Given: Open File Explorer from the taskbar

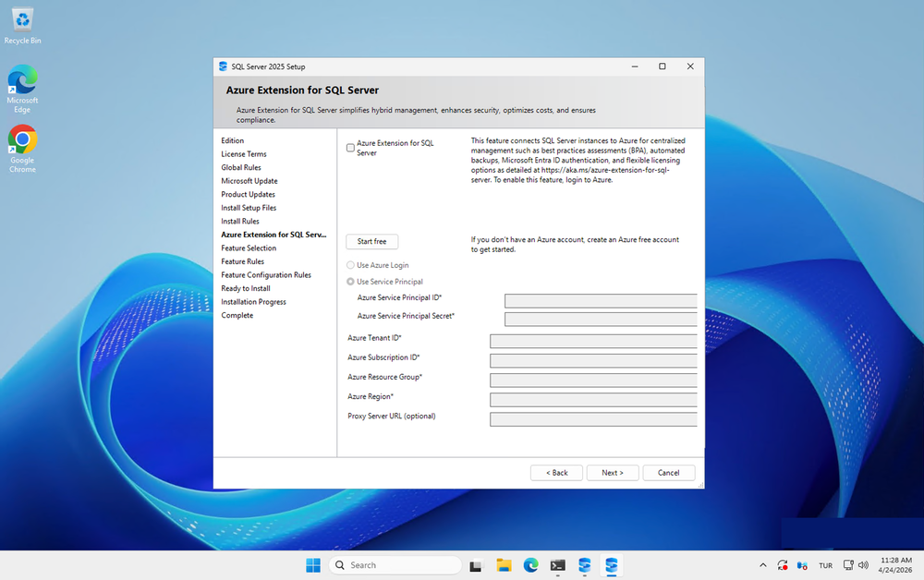Looking at the screenshot, I should (504, 565).
